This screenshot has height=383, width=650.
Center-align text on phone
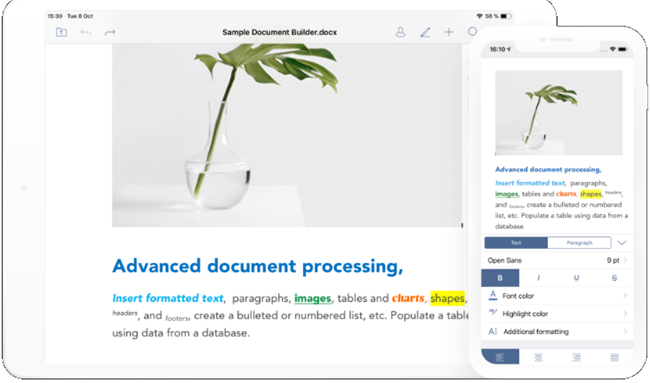coord(538,357)
